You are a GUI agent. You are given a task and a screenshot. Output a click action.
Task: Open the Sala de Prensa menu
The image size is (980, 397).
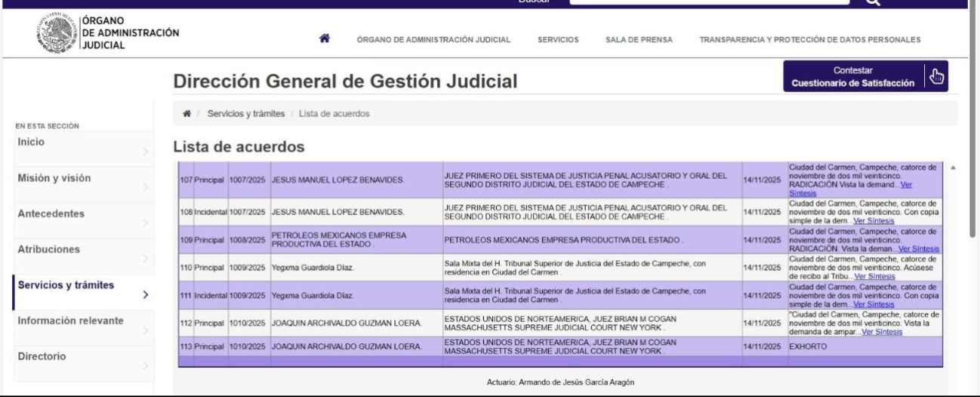pos(639,40)
